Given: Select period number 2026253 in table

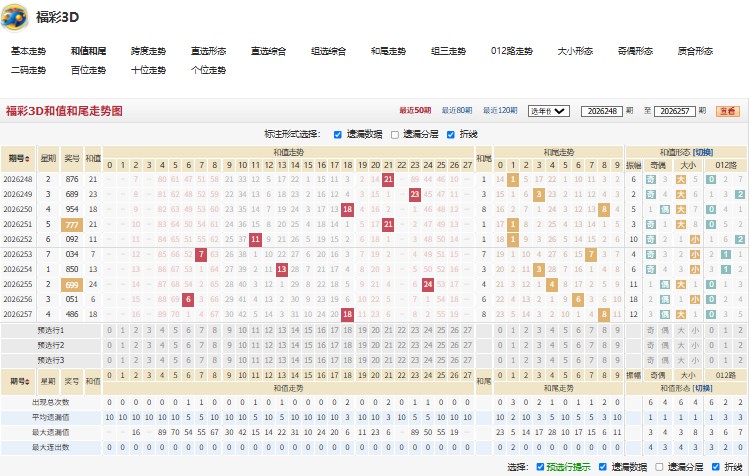Looking at the screenshot, I should coord(18,254).
